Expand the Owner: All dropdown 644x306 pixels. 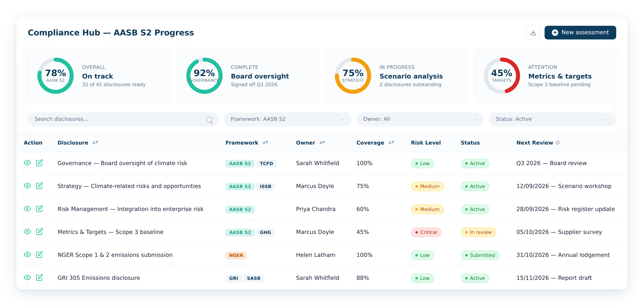pyautogui.click(x=420, y=119)
